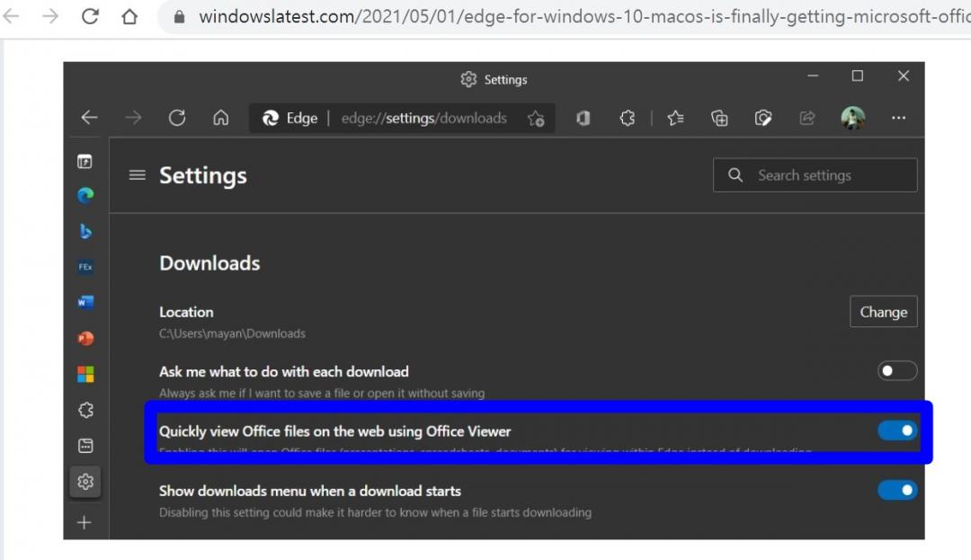Click the Edge refresh button
The image size is (971, 560).
177,118
